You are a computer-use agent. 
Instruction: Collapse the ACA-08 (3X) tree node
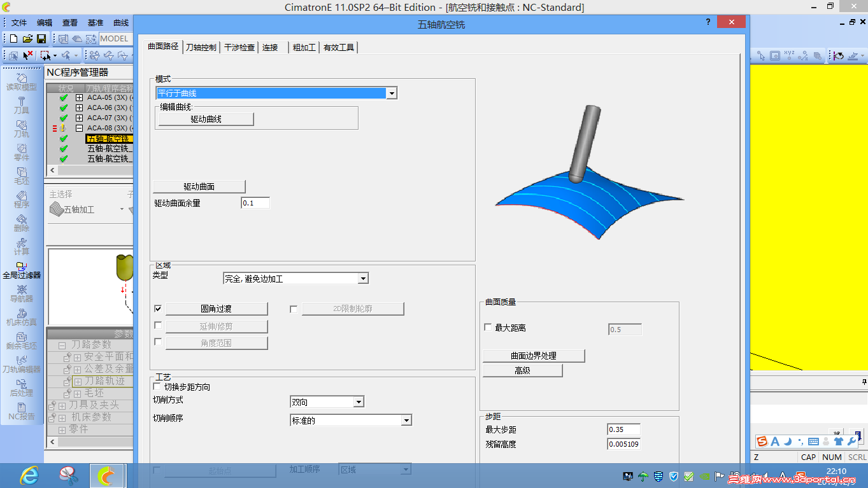79,129
